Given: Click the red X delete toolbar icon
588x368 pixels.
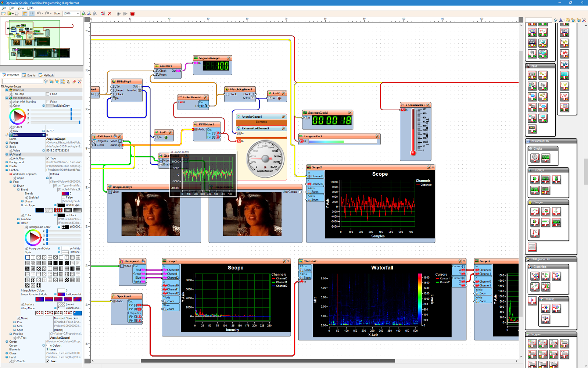Looking at the screenshot, I should 110,13.
